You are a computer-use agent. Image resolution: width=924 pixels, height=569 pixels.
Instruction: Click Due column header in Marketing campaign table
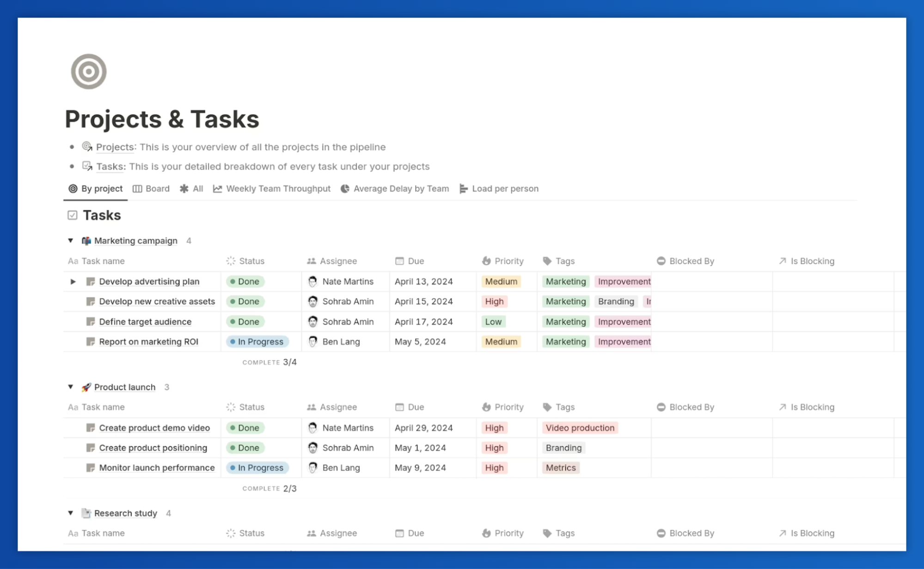click(x=410, y=261)
